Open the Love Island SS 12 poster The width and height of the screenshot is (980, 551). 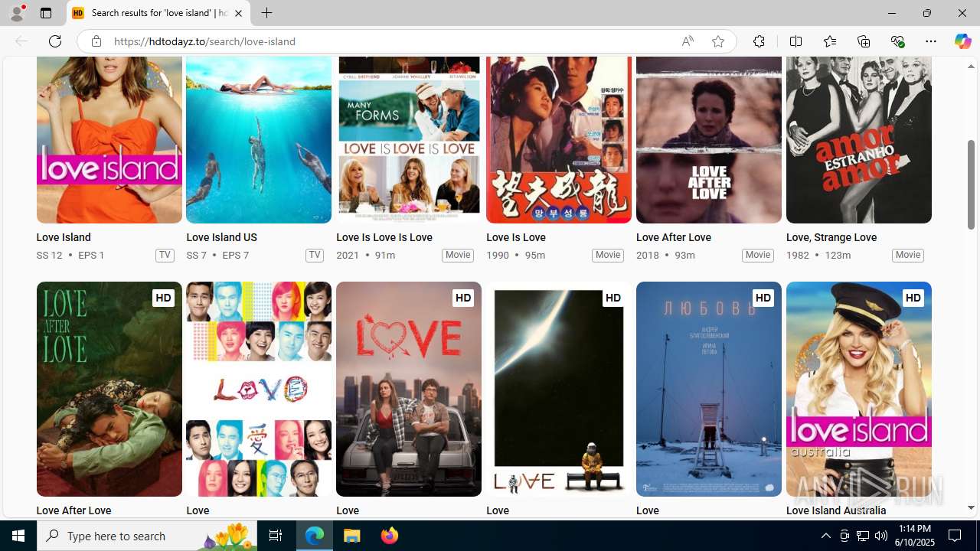pyautogui.click(x=109, y=139)
